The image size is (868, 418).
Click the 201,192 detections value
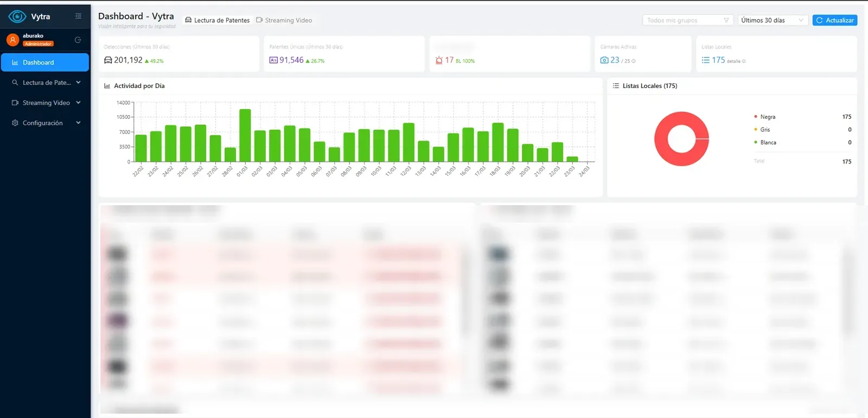[x=128, y=60]
